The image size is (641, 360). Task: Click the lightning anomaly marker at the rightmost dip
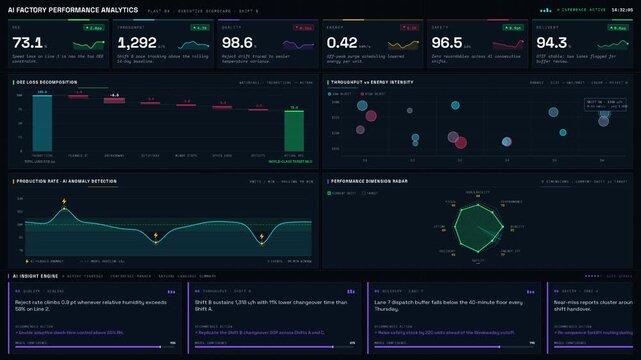[262, 237]
